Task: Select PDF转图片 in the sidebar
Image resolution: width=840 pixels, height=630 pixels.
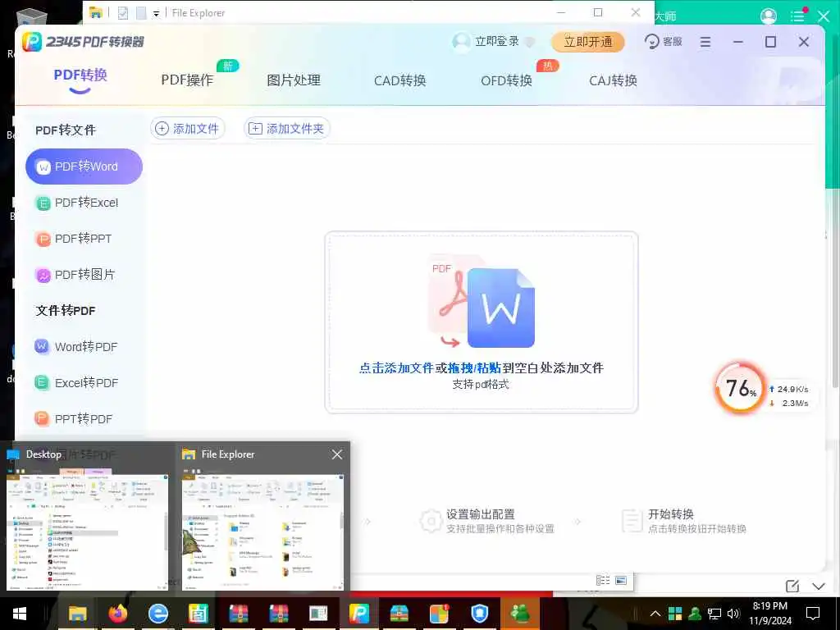Action: [84, 275]
